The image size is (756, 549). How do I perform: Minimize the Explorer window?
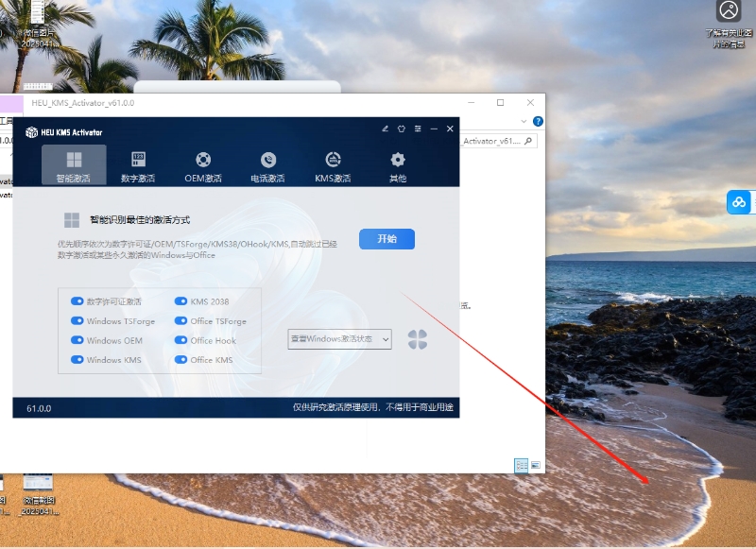[471, 103]
